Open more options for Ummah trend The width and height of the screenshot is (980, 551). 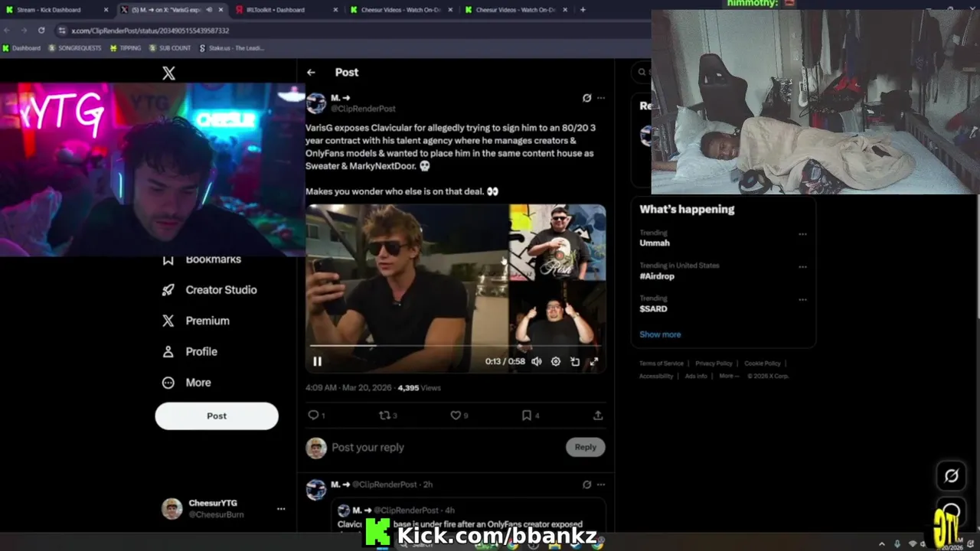tap(802, 234)
